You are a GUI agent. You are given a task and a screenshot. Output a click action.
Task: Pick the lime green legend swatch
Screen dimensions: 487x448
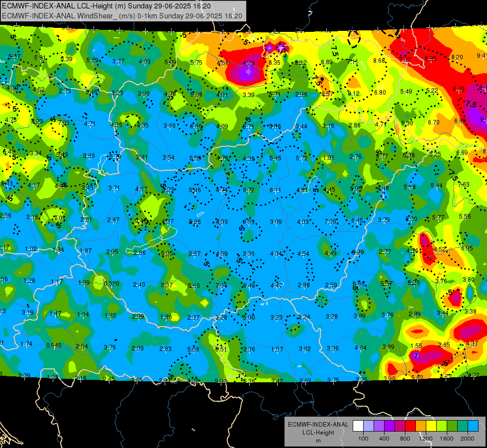(x=442, y=426)
